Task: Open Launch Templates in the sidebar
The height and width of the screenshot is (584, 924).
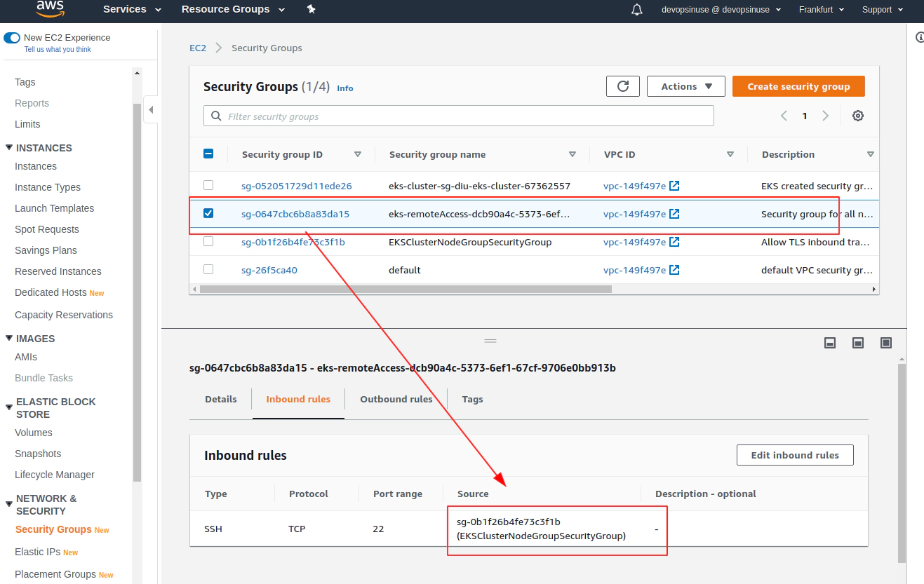Action: click(54, 208)
